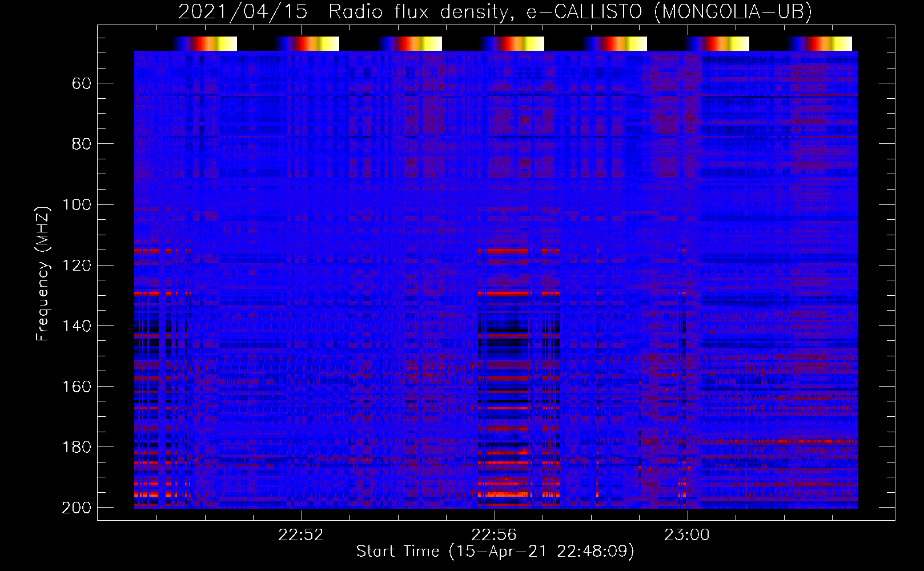Click the 22:56 time axis label
Image resolution: width=924 pixels, height=571 pixels.
[494, 534]
